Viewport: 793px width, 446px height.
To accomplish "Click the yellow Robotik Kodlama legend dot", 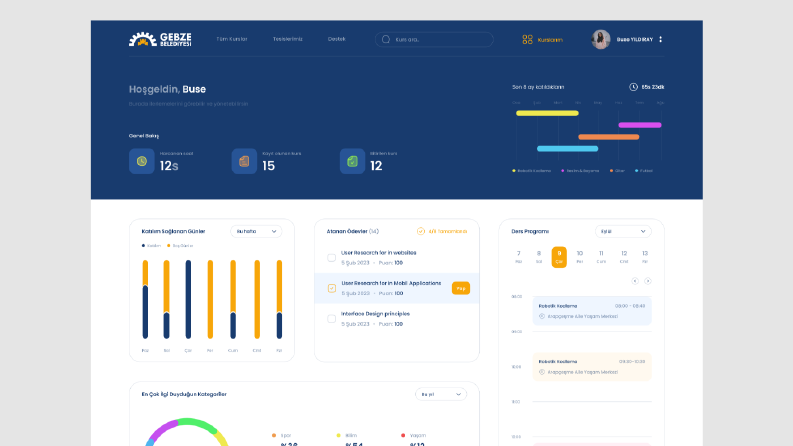I will (x=514, y=171).
